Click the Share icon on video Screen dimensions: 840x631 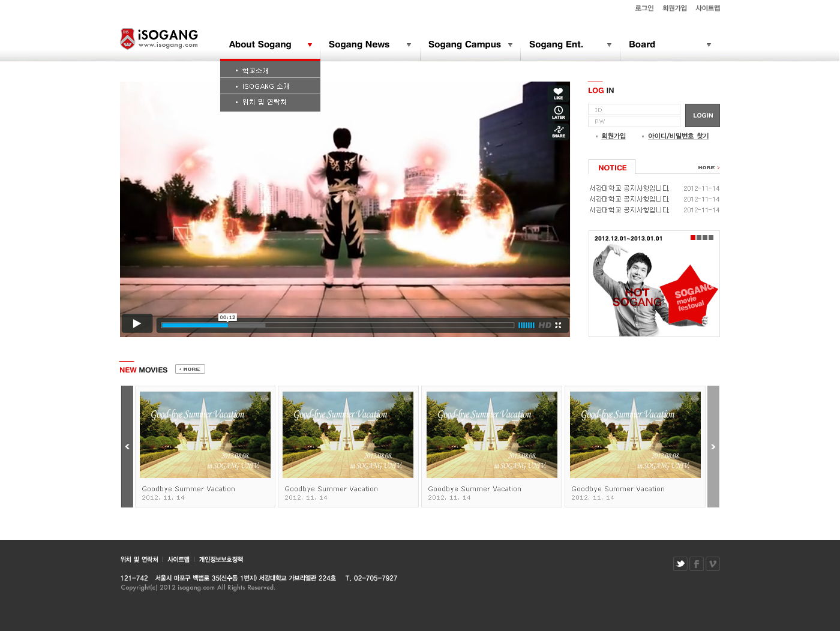pos(558,131)
